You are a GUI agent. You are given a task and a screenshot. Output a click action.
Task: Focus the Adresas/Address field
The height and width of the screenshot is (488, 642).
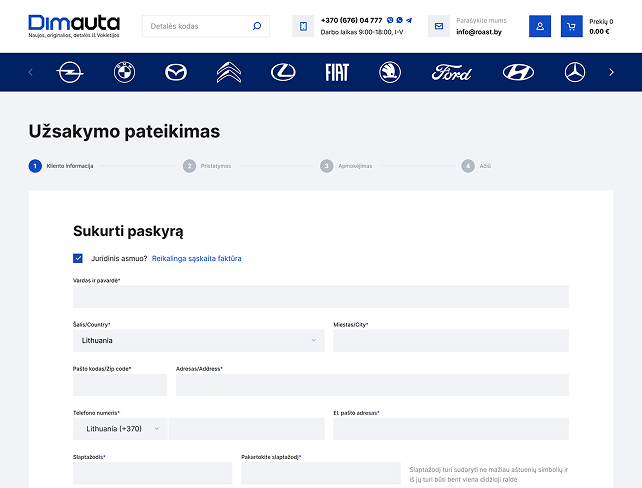(x=372, y=385)
